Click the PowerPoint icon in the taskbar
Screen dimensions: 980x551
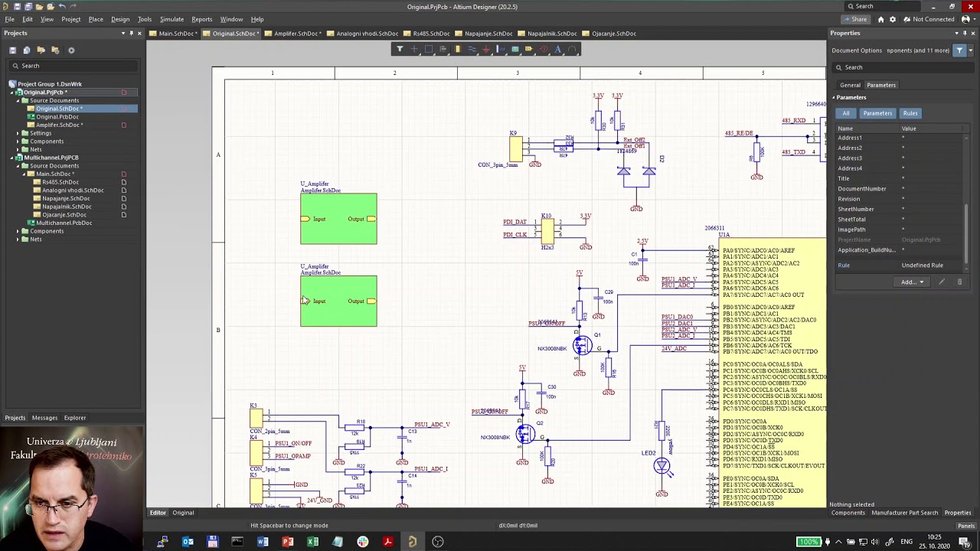pos(288,542)
